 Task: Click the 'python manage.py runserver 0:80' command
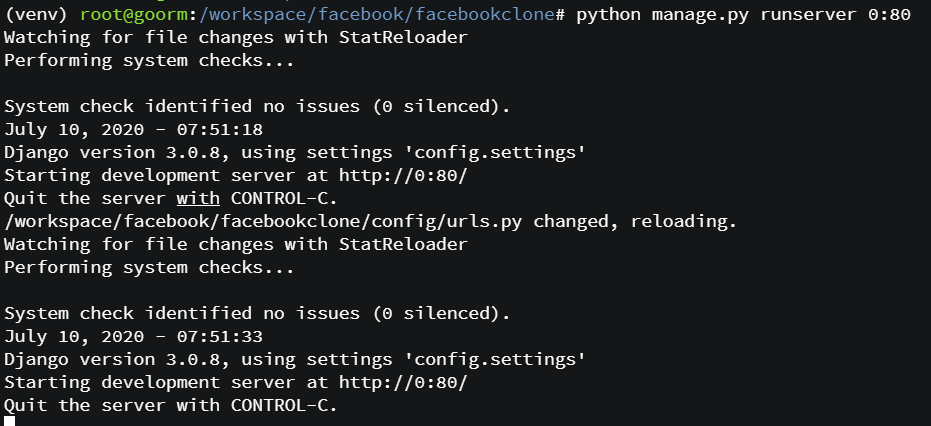click(x=743, y=15)
